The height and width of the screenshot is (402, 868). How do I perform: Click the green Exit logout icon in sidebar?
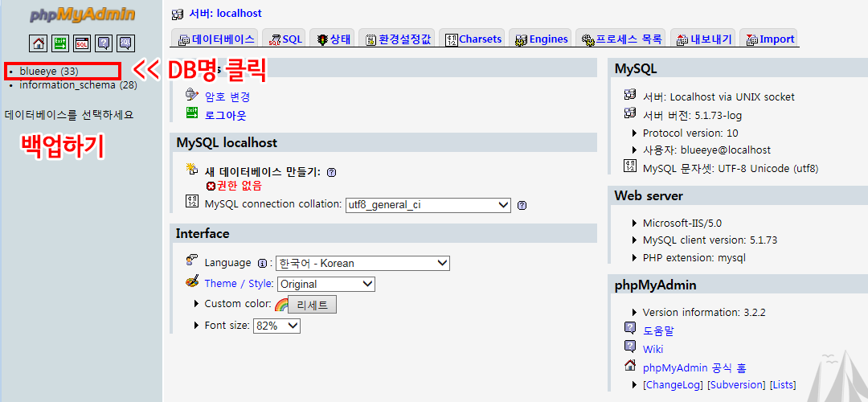point(60,43)
